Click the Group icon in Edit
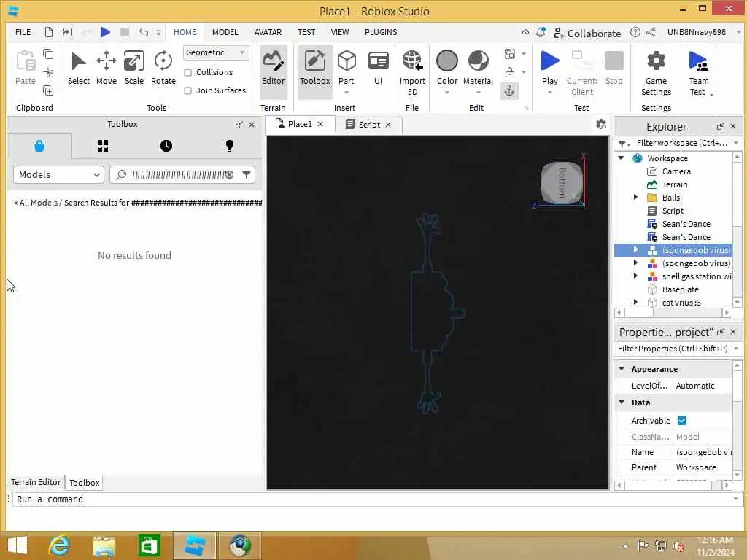Screen dimensions: 747x560 point(510,54)
